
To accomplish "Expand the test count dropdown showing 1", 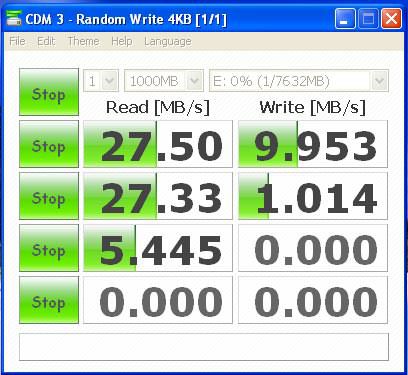I will 101,81.
